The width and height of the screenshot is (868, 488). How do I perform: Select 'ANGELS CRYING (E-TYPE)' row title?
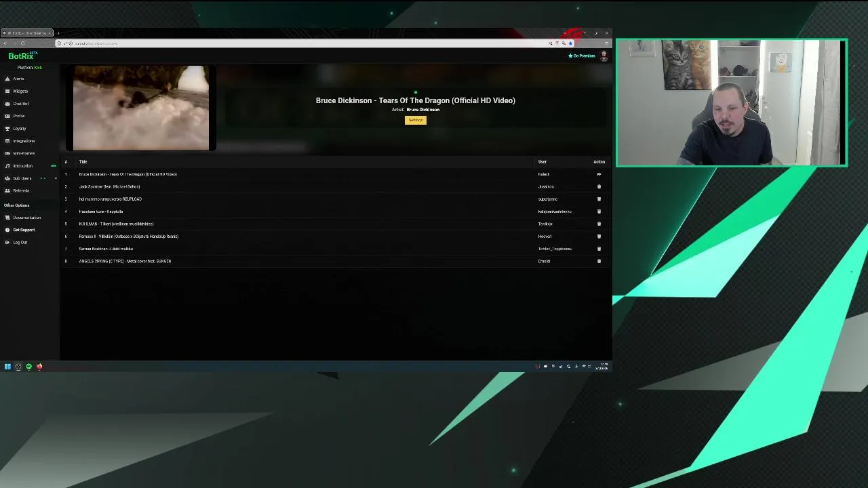coord(125,261)
